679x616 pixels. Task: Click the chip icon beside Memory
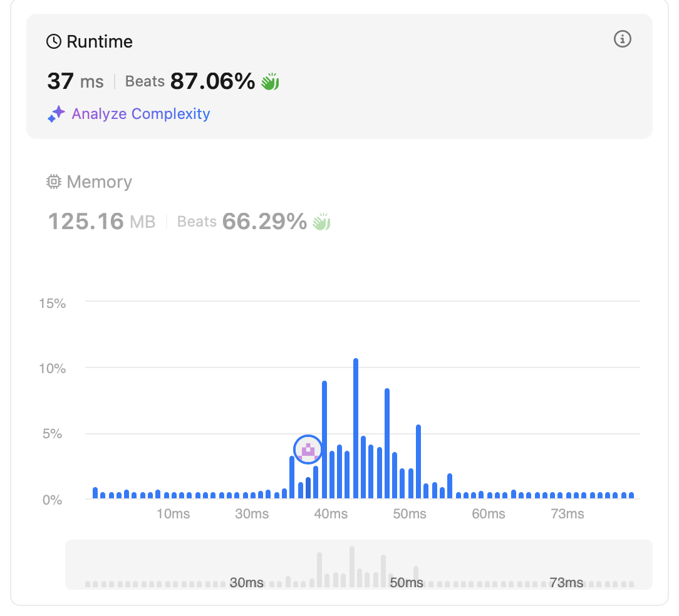(x=54, y=182)
